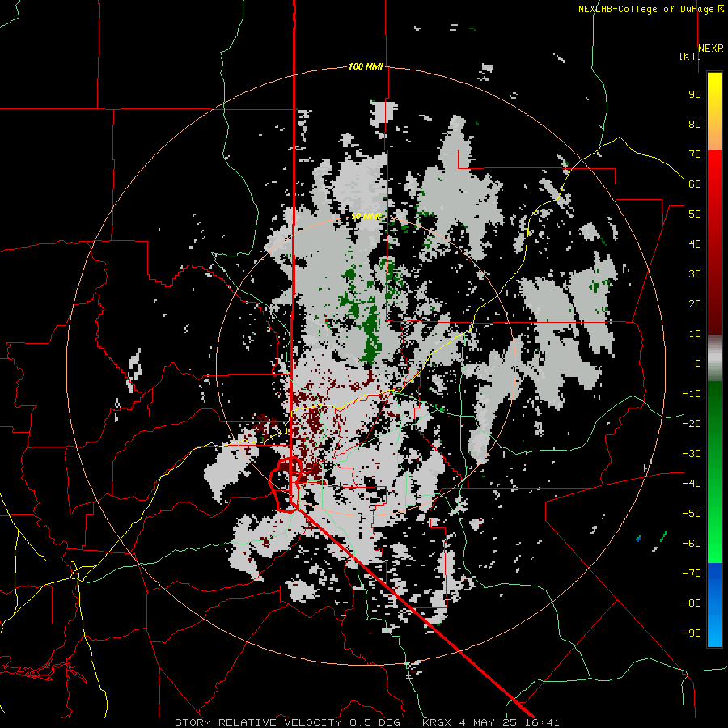Click the 90 value on velocity scale
The image size is (728, 728).
point(695,95)
